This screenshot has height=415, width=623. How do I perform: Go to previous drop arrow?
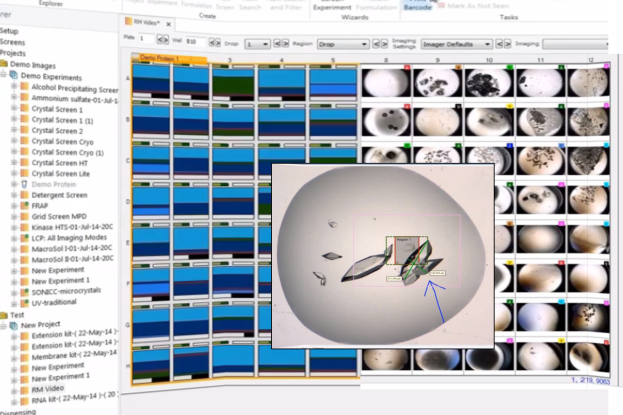click(x=277, y=43)
